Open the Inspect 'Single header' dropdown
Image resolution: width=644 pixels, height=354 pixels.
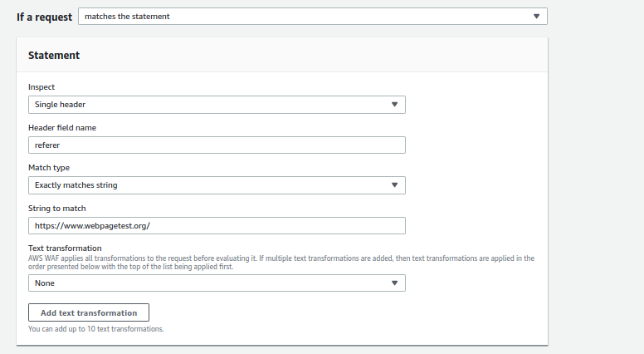pos(217,105)
